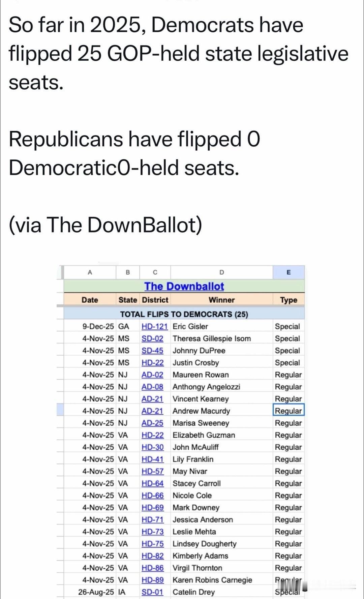Click the SD-45 district link
This screenshot has width=364, height=599.
click(x=152, y=351)
